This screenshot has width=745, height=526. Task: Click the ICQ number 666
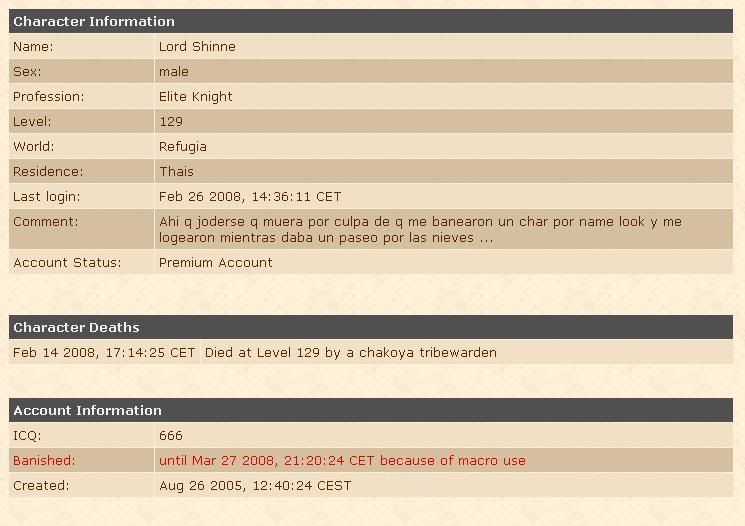tap(171, 436)
